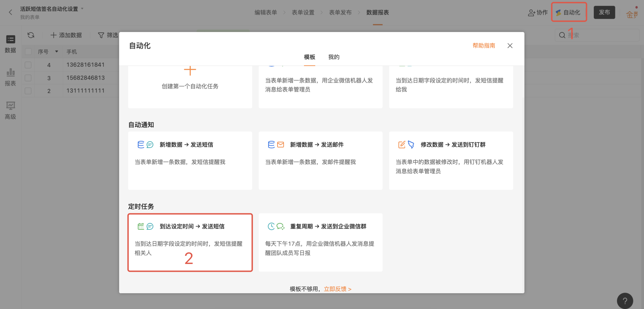Click the 发布 button
This screenshot has width=644, height=309.
604,12
